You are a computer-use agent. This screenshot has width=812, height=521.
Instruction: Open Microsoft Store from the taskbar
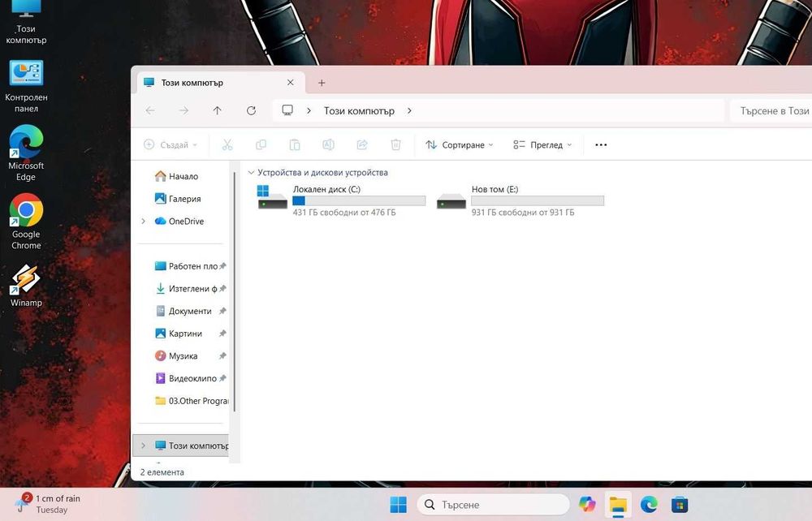click(680, 505)
